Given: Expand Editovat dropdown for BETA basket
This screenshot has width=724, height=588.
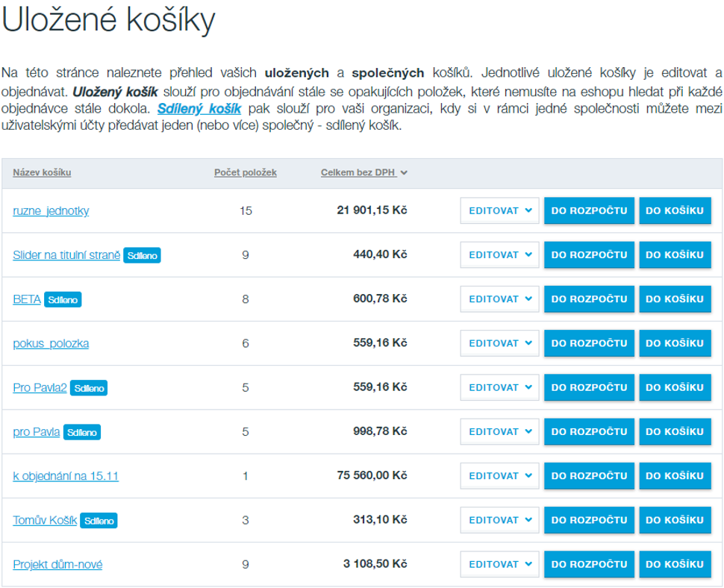Looking at the screenshot, I should [499, 299].
